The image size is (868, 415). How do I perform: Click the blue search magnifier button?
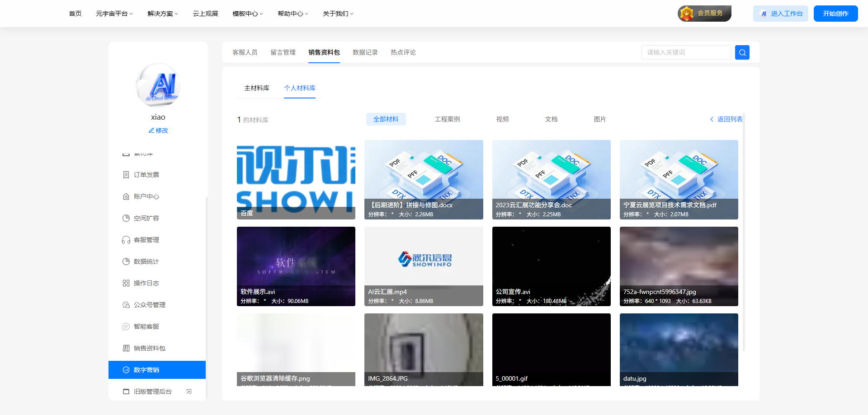coord(742,52)
